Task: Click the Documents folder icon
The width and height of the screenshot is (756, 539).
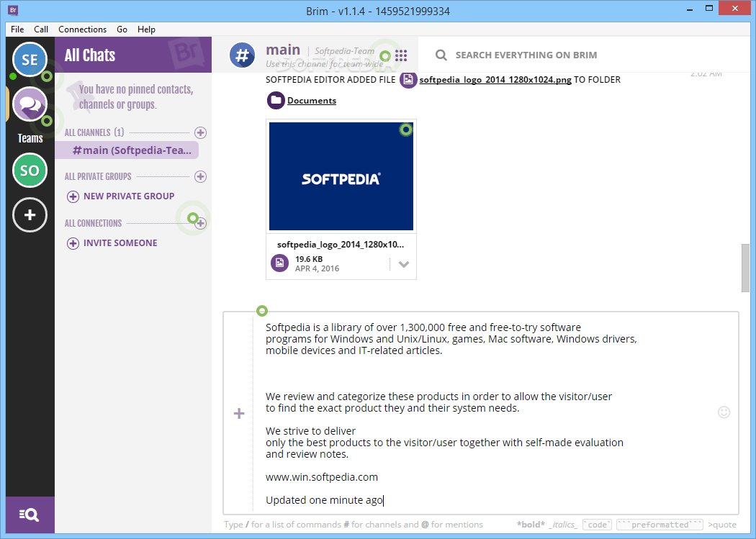Action: point(276,100)
